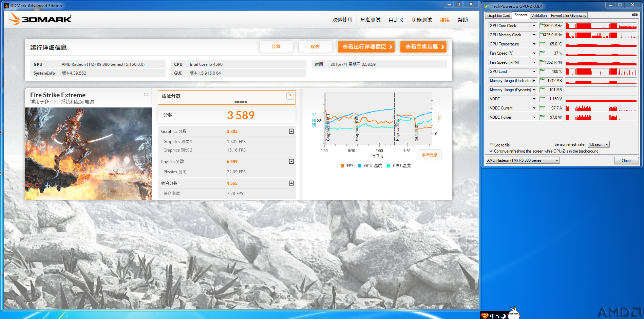Click the 保存 button
This screenshot has width=644, height=319.
[x=315, y=46]
